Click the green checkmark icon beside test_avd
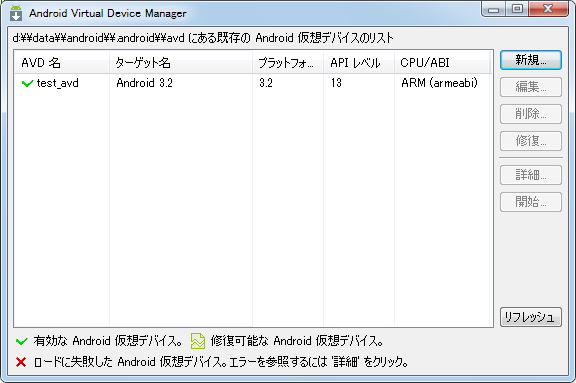 (x=28, y=84)
